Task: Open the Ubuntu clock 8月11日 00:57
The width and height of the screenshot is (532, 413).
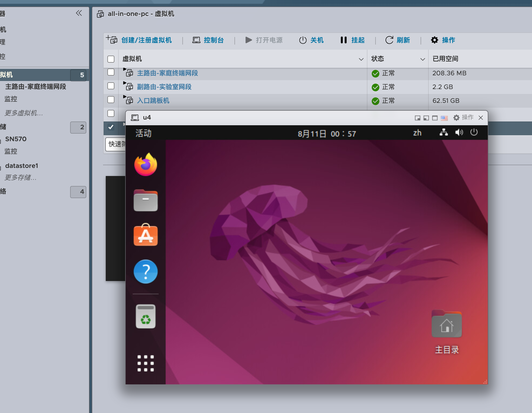Action: 327,134
